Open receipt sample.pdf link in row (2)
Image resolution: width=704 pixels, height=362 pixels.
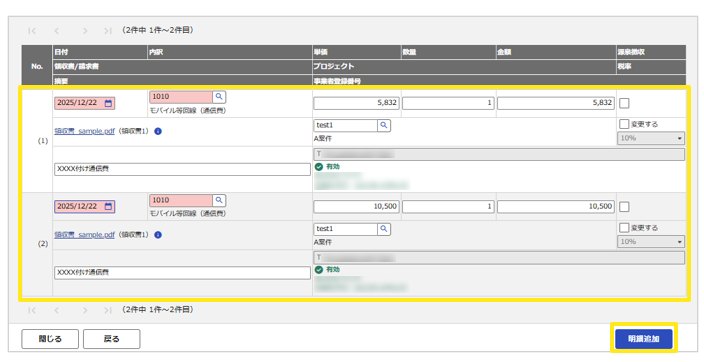(x=84, y=235)
